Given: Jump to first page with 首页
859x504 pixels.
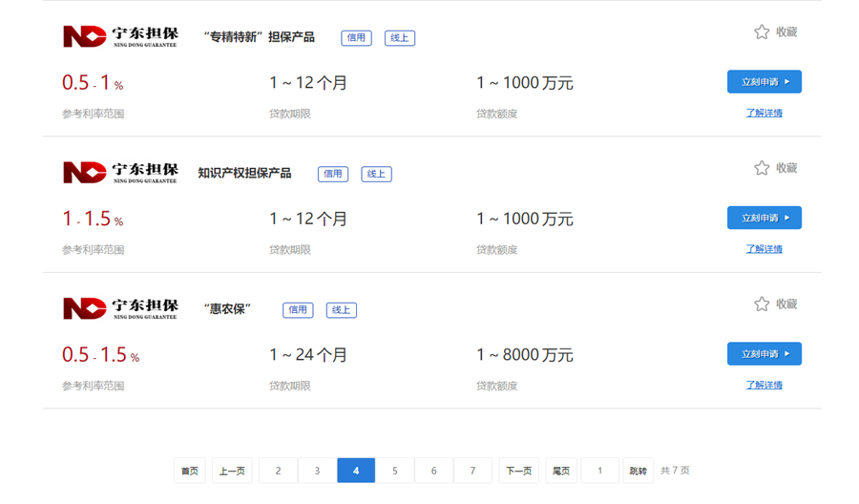Looking at the screenshot, I should pyautogui.click(x=190, y=471).
